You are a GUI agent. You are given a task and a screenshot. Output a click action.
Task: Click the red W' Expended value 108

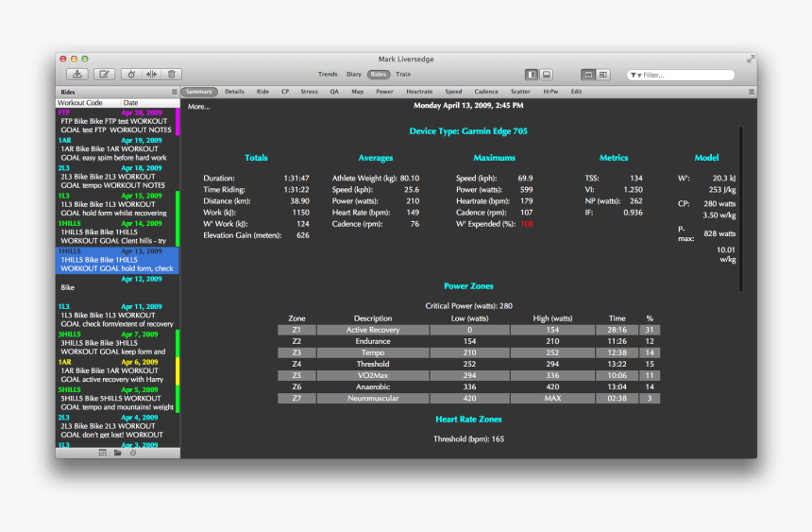pyautogui.click(x=527, y=224)
